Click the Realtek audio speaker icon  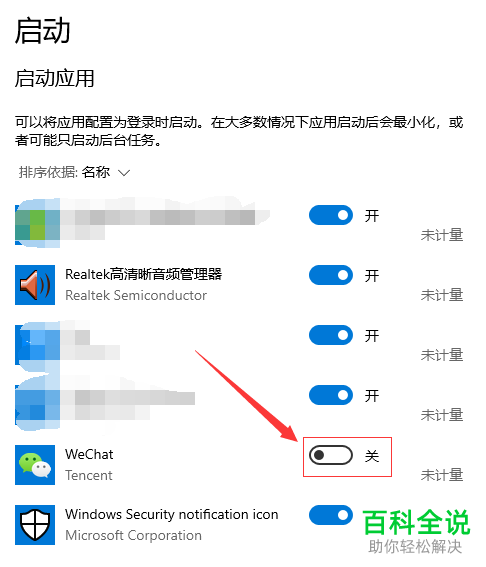(35, 285)
